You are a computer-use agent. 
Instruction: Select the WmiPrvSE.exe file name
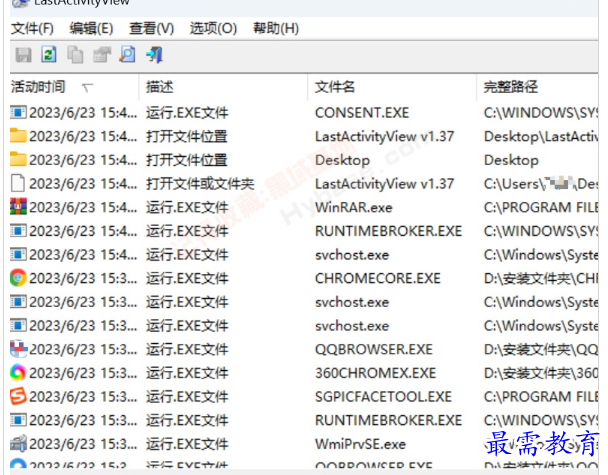click(x=360, y=444)
